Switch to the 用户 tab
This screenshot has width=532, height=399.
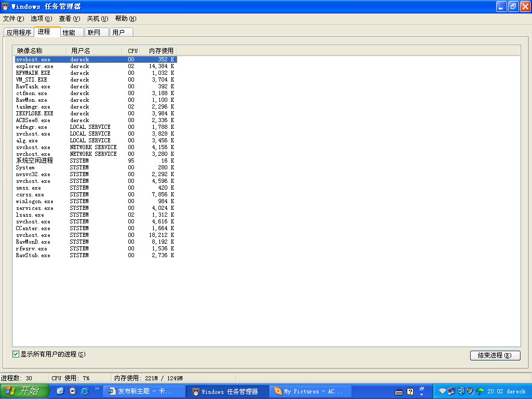point(122,33)
